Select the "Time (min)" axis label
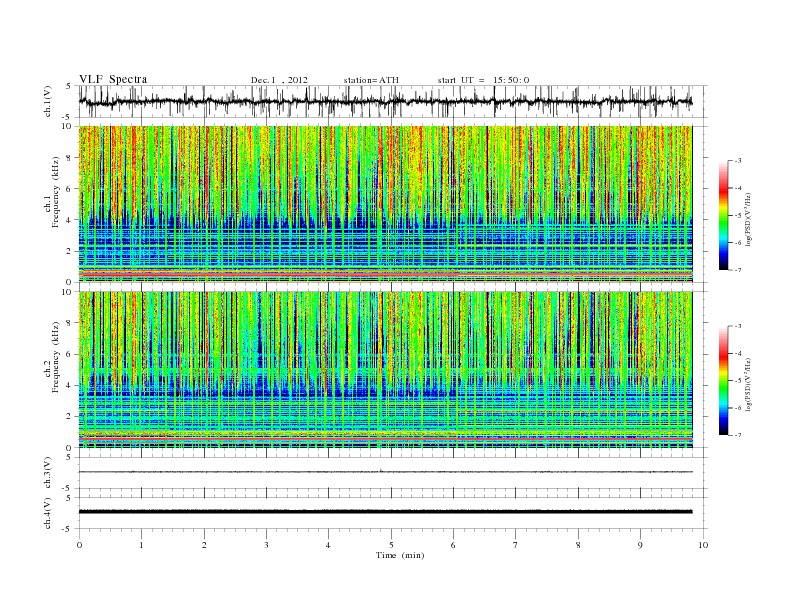This screenshot has width=792, height=612. (x=400, y=555)
